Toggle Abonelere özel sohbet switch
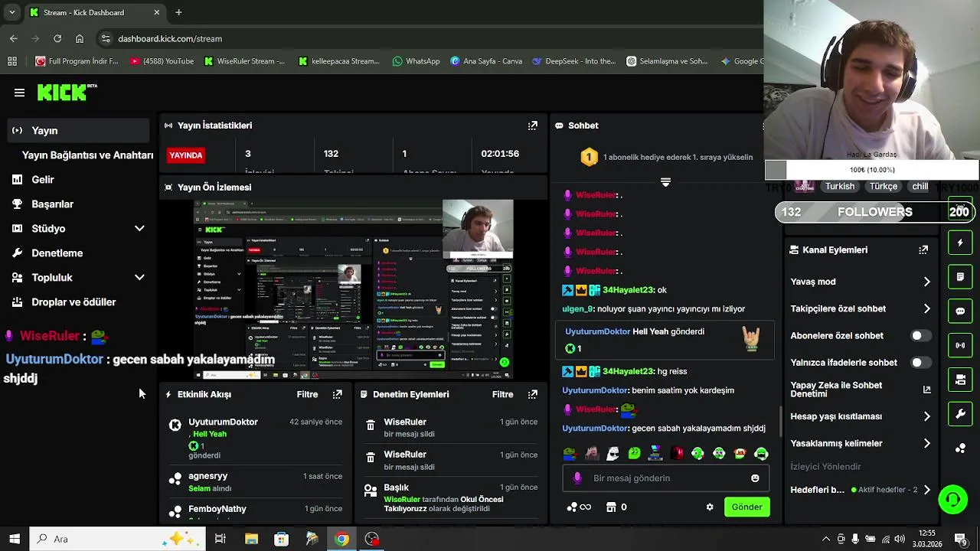The width and height of the screenshot is (980, 551). coord(921,336)
